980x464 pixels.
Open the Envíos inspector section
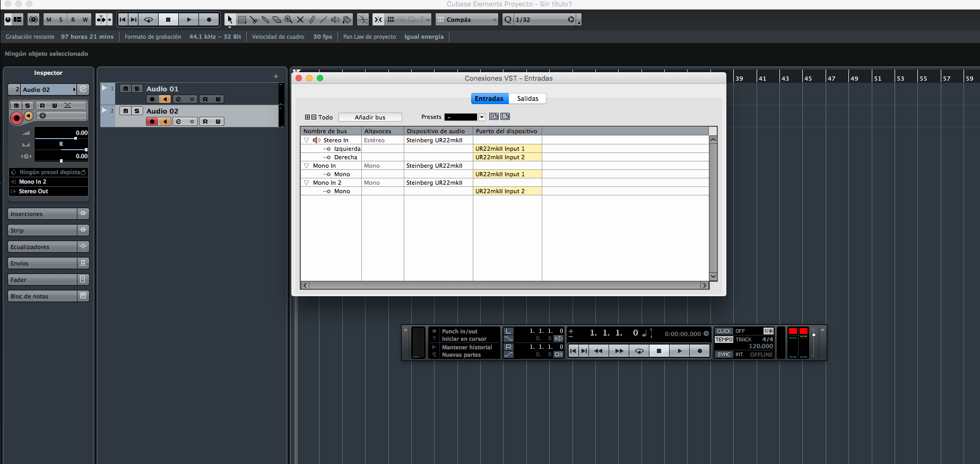tap(43, 263)
